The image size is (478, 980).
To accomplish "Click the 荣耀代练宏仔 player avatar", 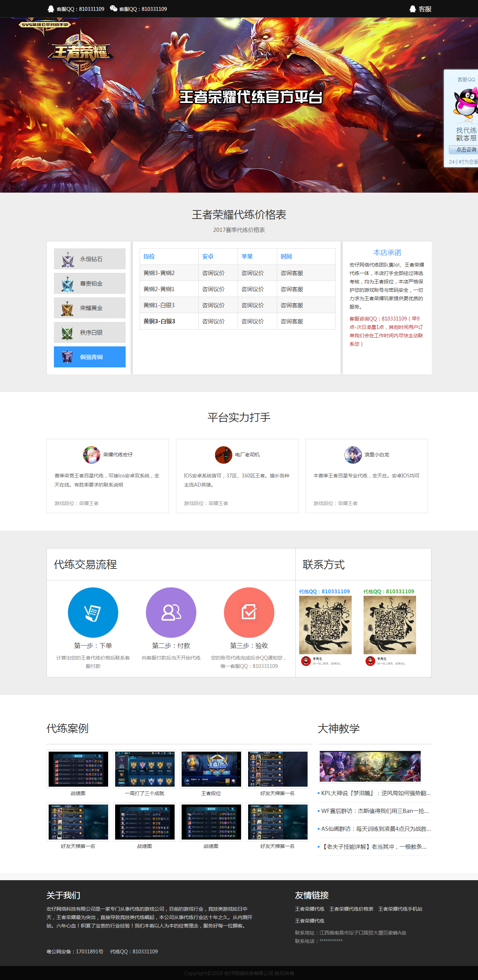I will (x=92, y=455).
